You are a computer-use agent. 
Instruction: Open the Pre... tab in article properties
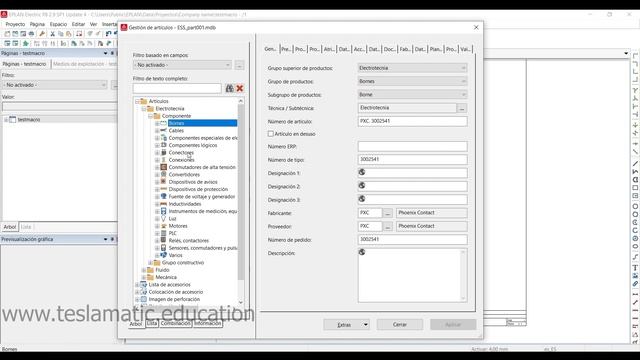pyautogui.click(x=286, y=49)
